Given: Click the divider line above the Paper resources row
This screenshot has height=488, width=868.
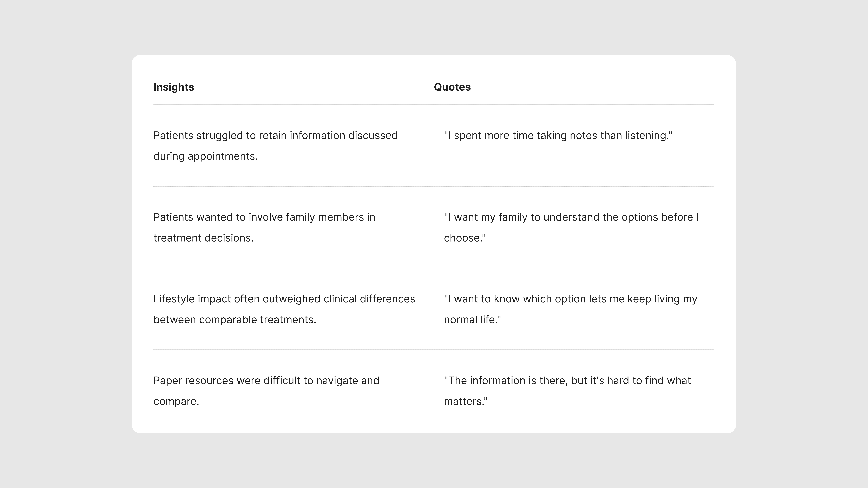Looking at the screenshot, I should click(434, 350).
